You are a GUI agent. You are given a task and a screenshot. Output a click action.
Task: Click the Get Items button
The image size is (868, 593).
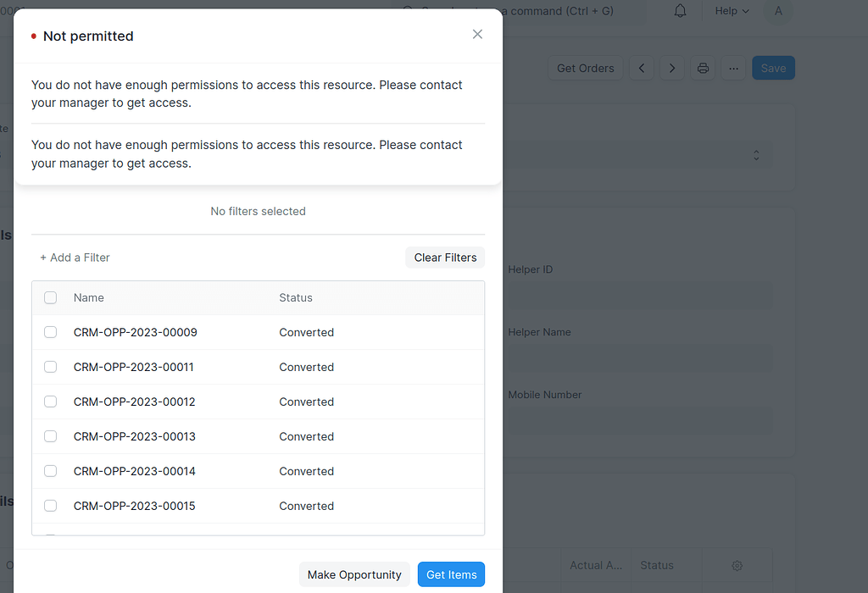point(451,574)
